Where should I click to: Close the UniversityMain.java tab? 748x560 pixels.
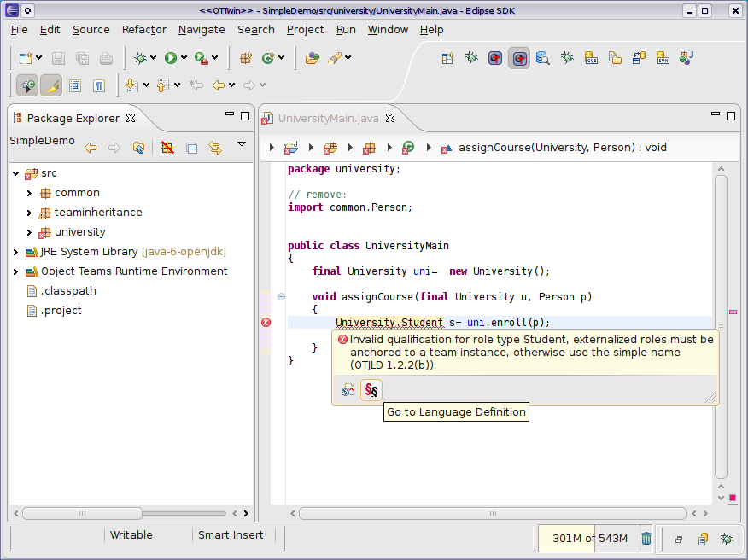pyautogui.click(x=390, y=118)
